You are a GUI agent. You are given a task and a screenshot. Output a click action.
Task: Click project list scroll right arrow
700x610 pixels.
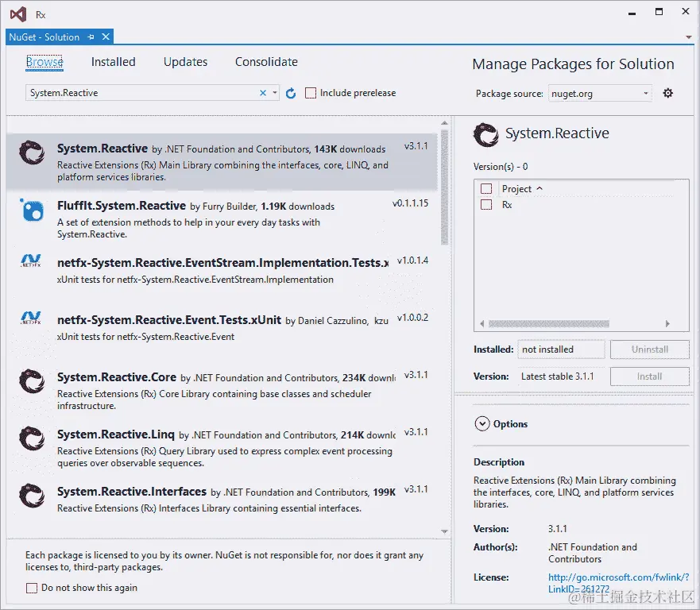click(667, 323)
